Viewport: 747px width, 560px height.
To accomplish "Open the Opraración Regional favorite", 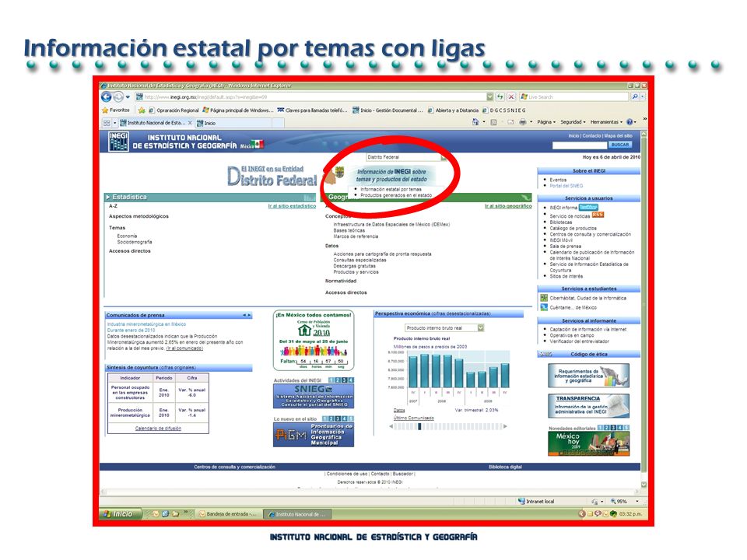I will (x=174, y=110).
